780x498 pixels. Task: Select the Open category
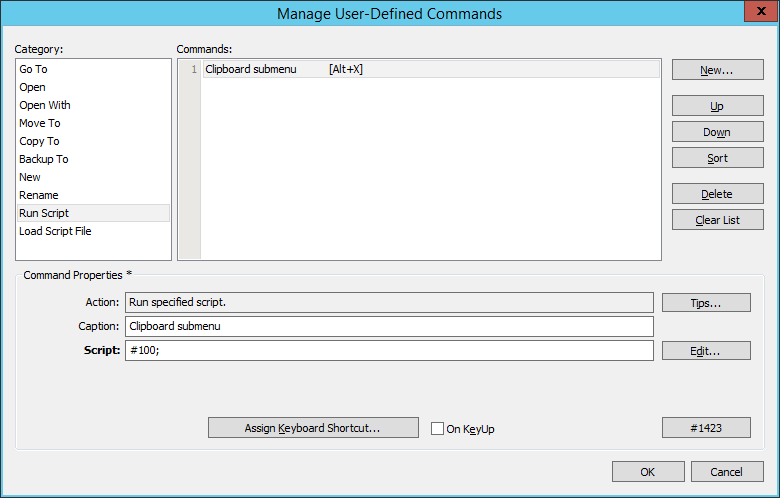click(32, 87)
